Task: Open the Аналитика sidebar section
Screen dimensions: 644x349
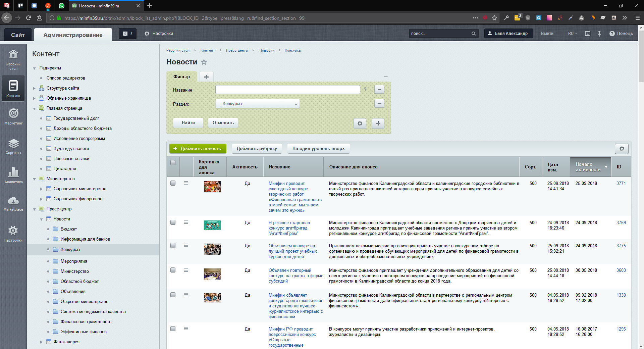Action: (x=13, y=175)
